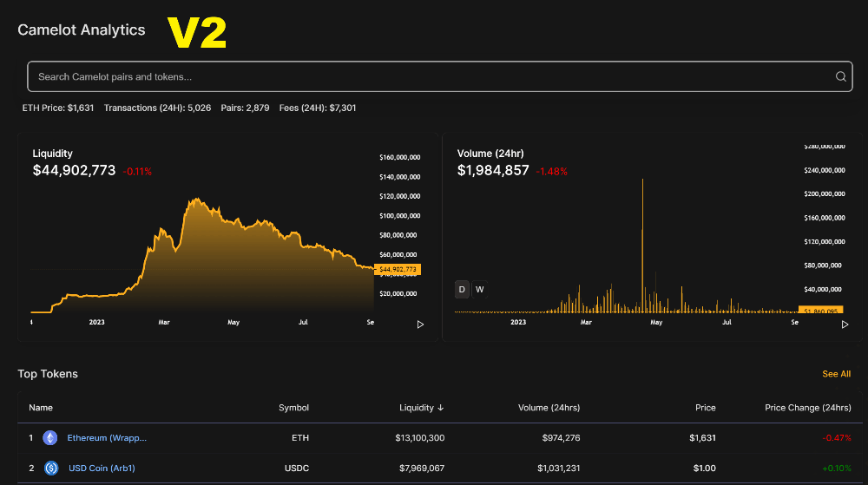Screen dimensions: 868x485
Task: Click the Liquidity chart play arrow
Action: [420, 324]
